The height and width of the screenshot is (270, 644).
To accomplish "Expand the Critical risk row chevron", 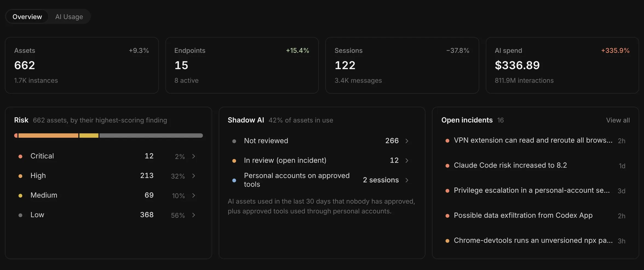I will [x=194, y=156].
